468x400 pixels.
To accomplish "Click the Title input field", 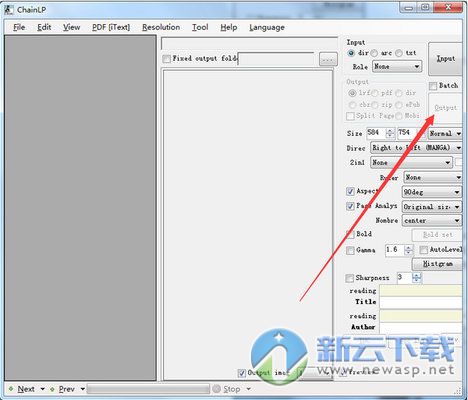I will click(x=421, y=303).
